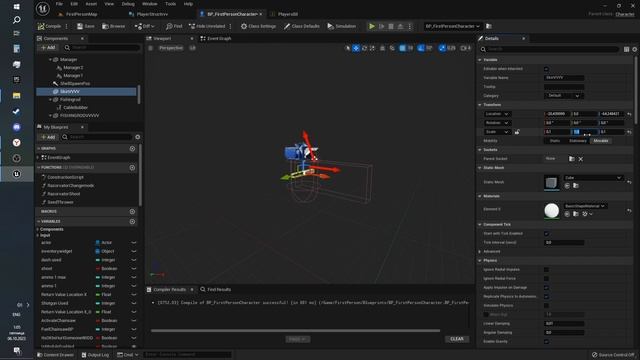
Task: Click Add in Components panel
Action: 48,47
